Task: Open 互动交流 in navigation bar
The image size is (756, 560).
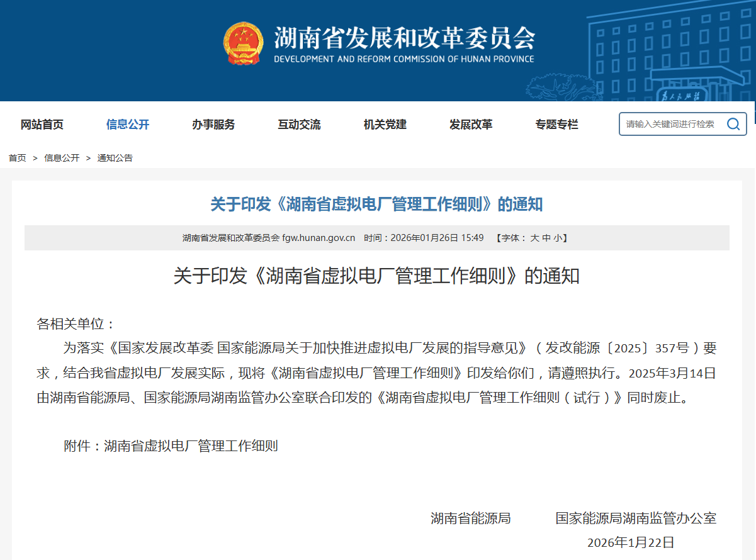Action: pos(299,125)
